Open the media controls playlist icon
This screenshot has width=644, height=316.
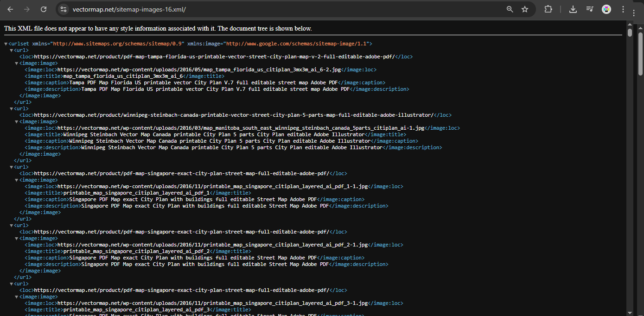pos(590,9)
